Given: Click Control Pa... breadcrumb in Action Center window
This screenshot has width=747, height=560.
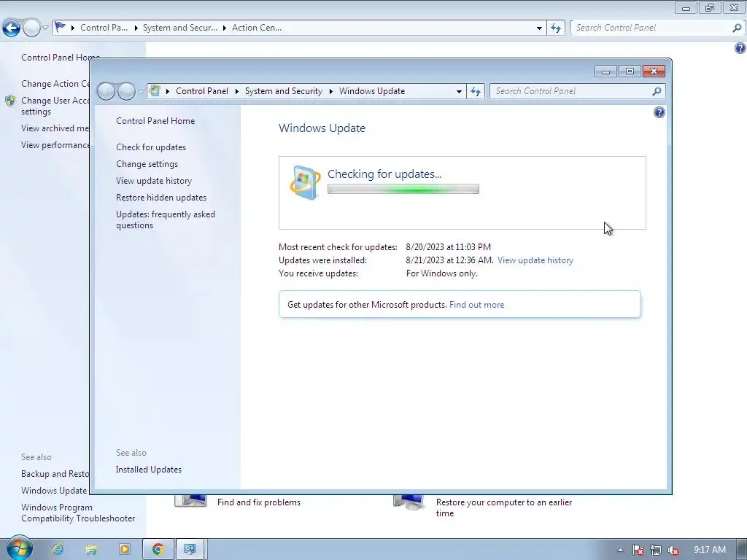Looking at the screenshot, I should tap(104, 28).
